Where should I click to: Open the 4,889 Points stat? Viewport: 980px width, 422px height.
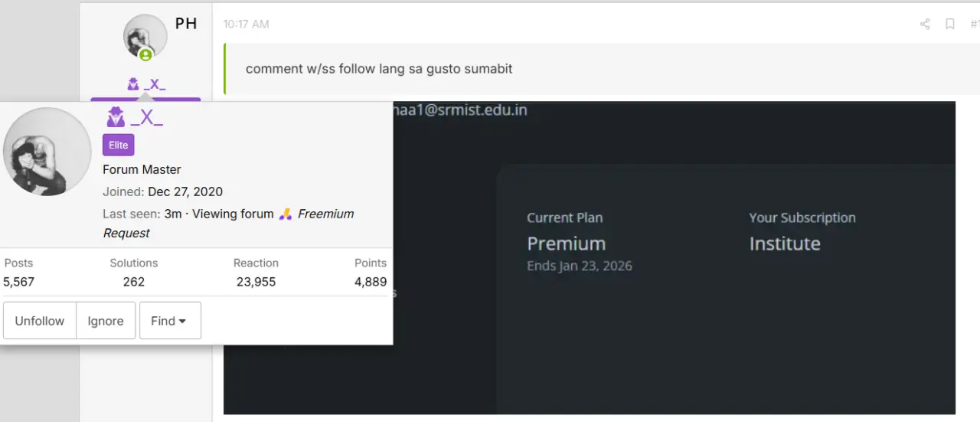point(371,282)
